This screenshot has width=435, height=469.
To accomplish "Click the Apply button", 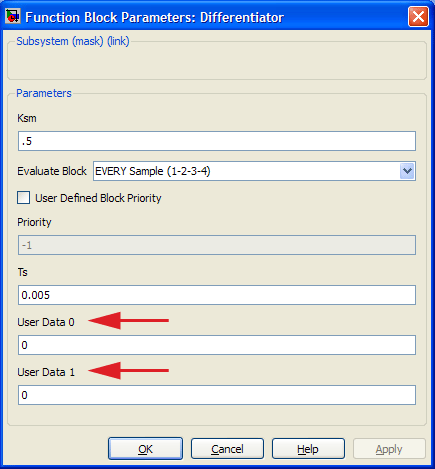I will (389, 449).
